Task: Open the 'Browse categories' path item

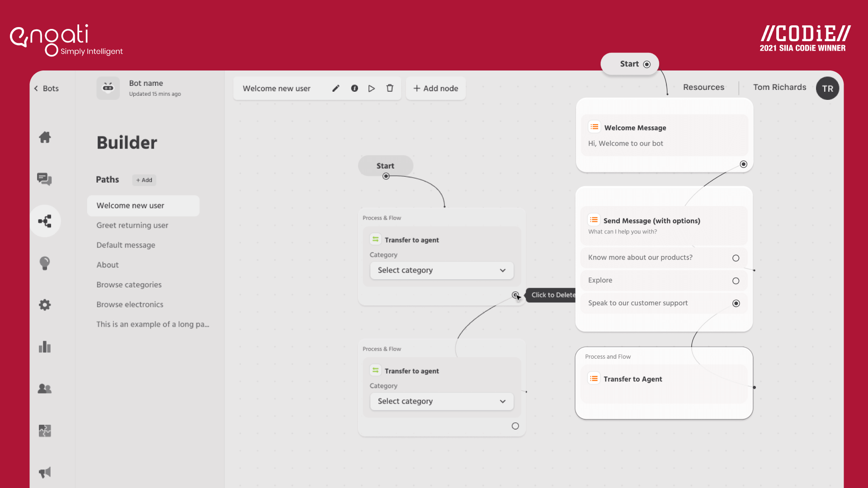Action: [129, 285]
